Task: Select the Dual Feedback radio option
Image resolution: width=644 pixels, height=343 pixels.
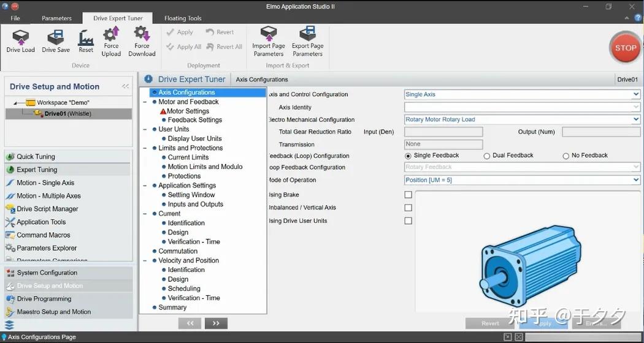Action: pos(487,156)
